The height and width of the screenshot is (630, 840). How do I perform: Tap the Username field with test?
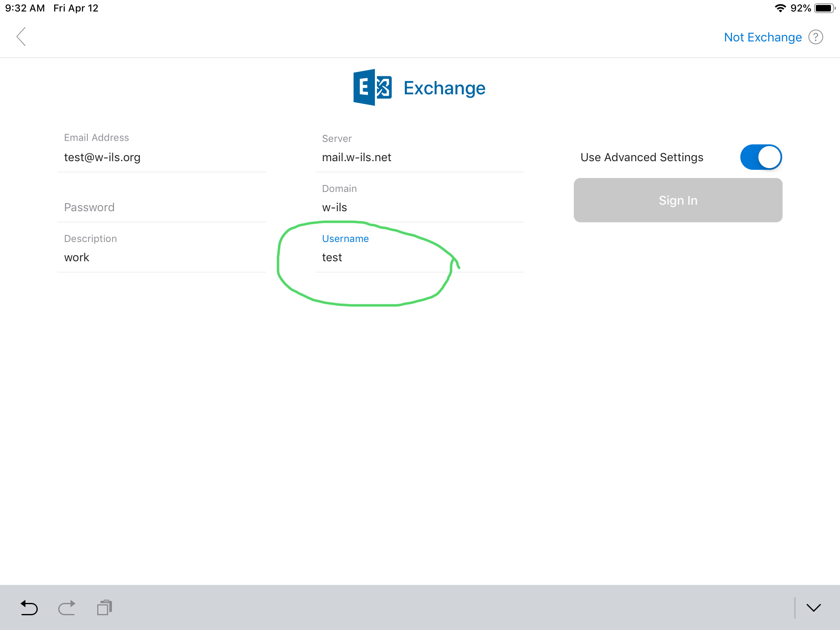click(x=419, y=258)
